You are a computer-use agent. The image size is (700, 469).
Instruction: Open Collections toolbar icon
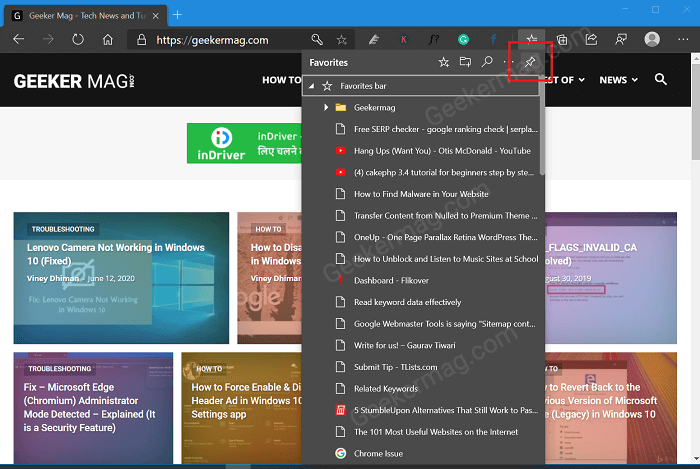pyautogui.click(x=562, y=40)
